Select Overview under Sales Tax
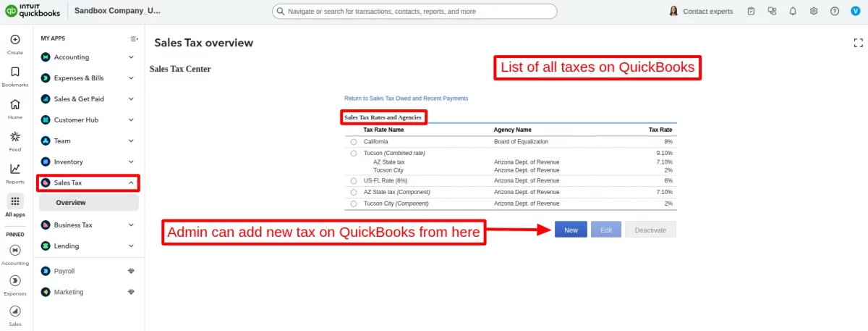 [x=89, y=203]
